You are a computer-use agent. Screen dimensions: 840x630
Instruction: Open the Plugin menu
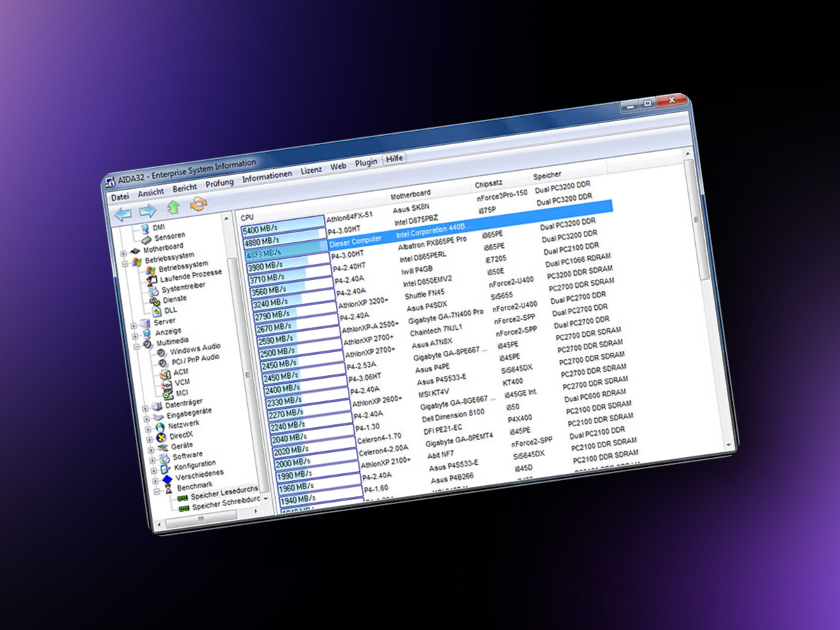click(366, 162)
